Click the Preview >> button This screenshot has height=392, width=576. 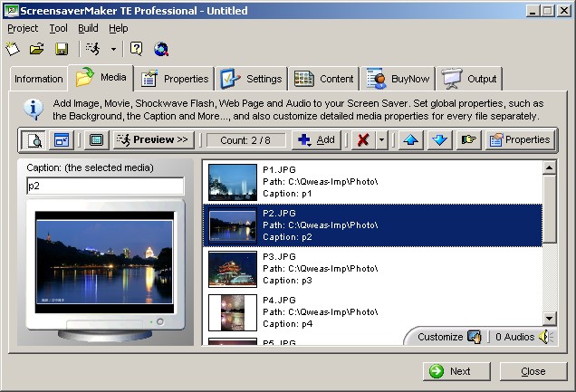coord(154,139)
